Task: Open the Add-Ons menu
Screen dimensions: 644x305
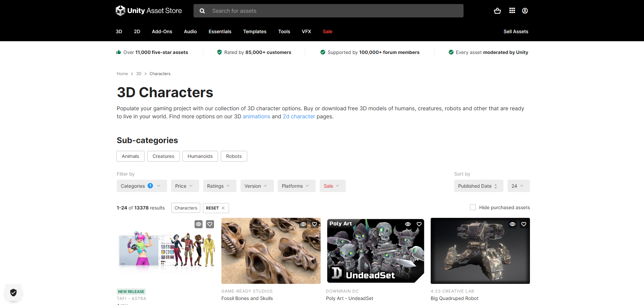Action: point(162,32)
